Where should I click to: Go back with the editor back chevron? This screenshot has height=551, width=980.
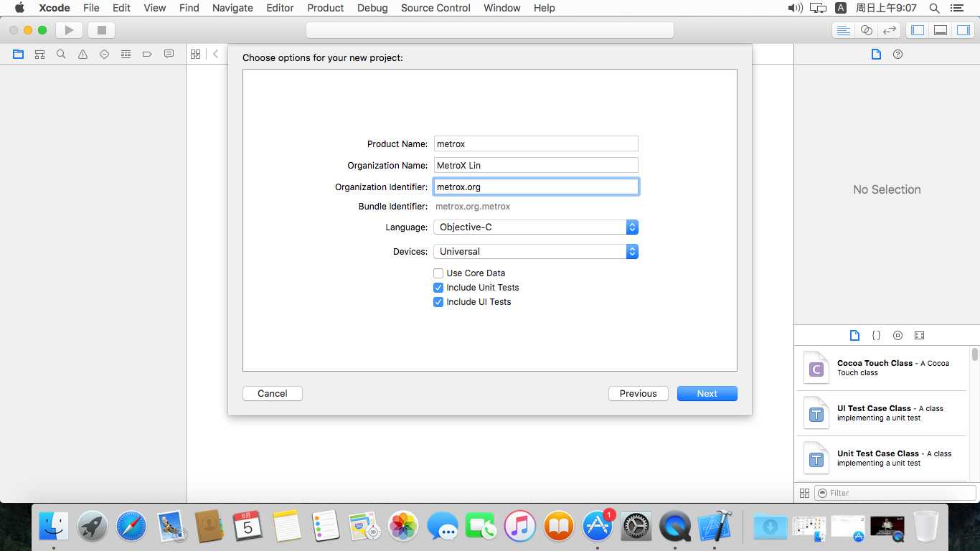[x=215, y=54]
